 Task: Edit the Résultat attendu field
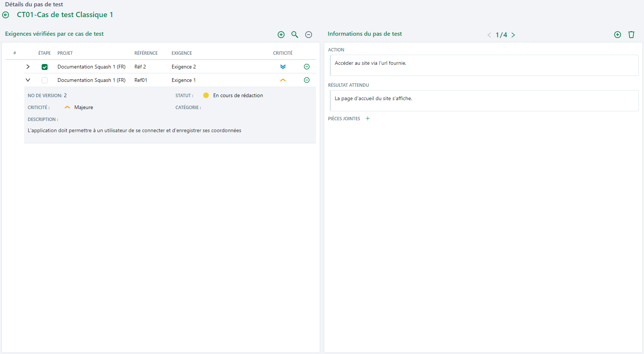point(484,101)
